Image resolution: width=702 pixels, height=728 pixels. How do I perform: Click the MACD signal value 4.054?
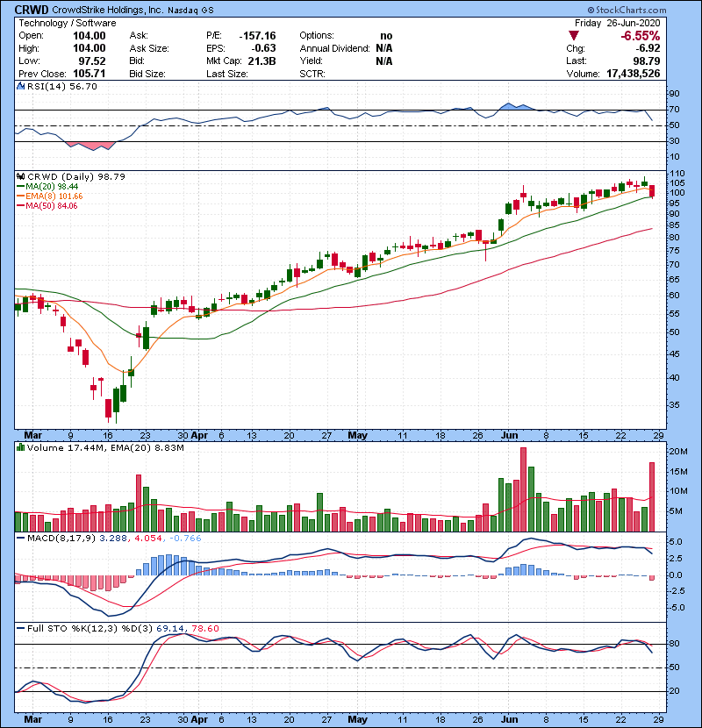coord(148,539)
